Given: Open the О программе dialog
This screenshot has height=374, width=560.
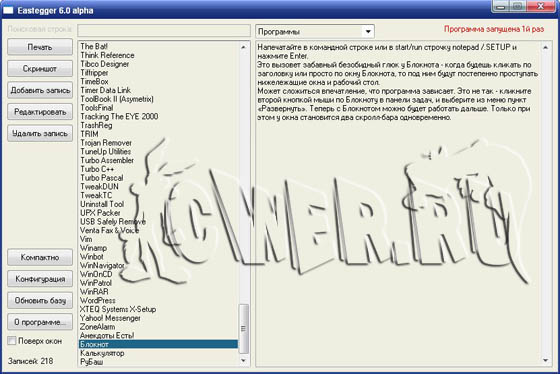Looking at the screenshot, I should [x=40, y=322].
